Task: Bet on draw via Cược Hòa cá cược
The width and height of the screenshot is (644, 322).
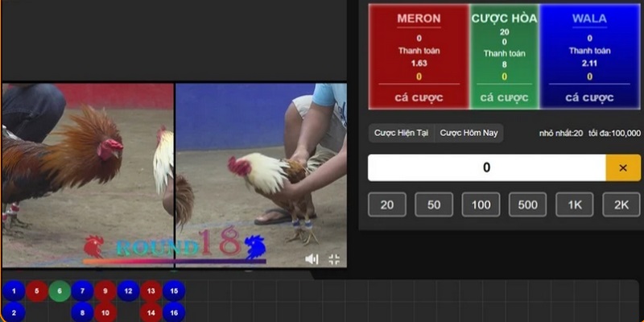Action: 504,97
